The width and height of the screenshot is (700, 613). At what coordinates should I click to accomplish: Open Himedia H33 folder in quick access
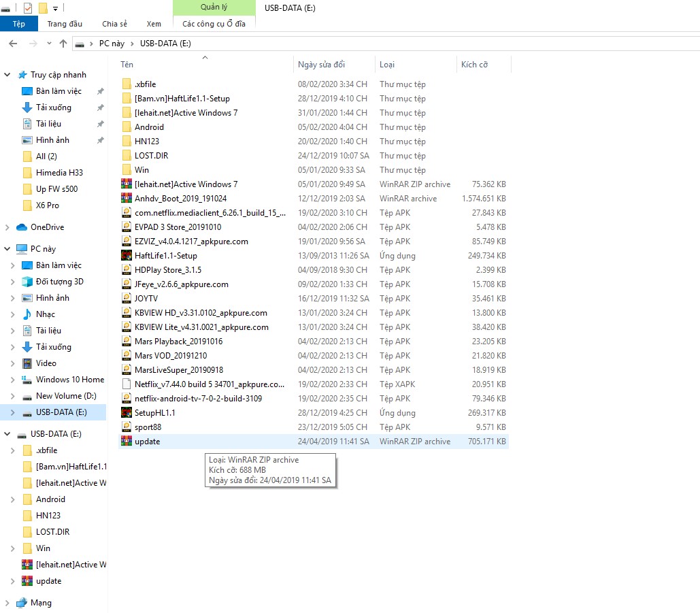point(59,172)
